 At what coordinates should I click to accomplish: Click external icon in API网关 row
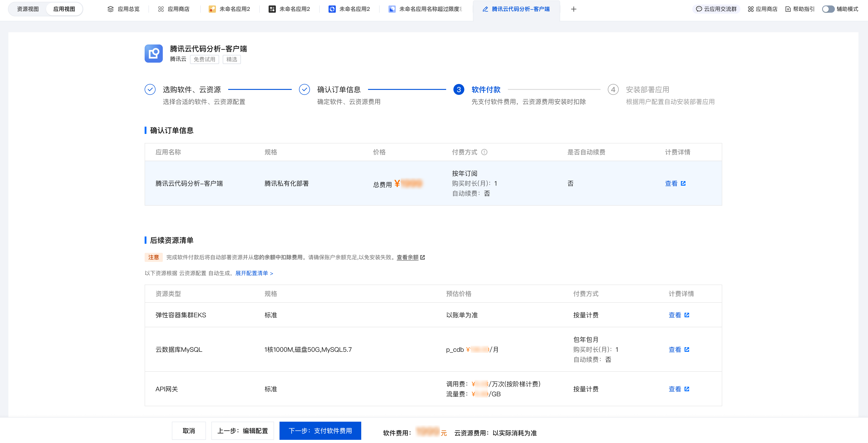(687, 389)
